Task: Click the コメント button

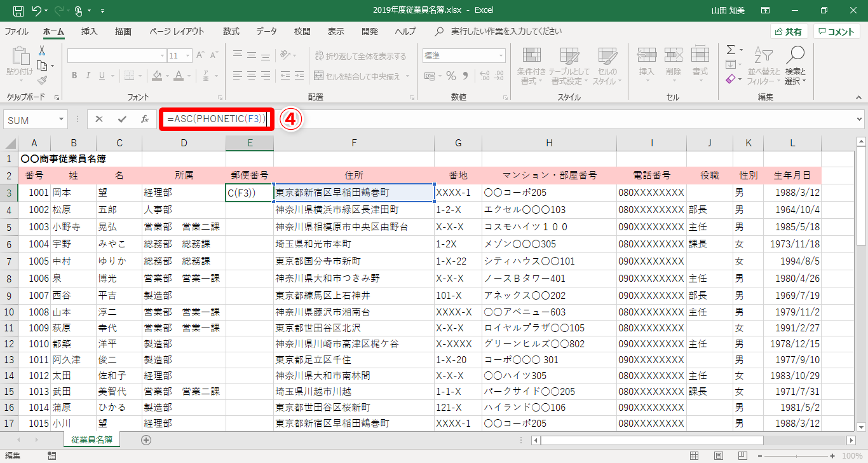Action: coord(836,32)
